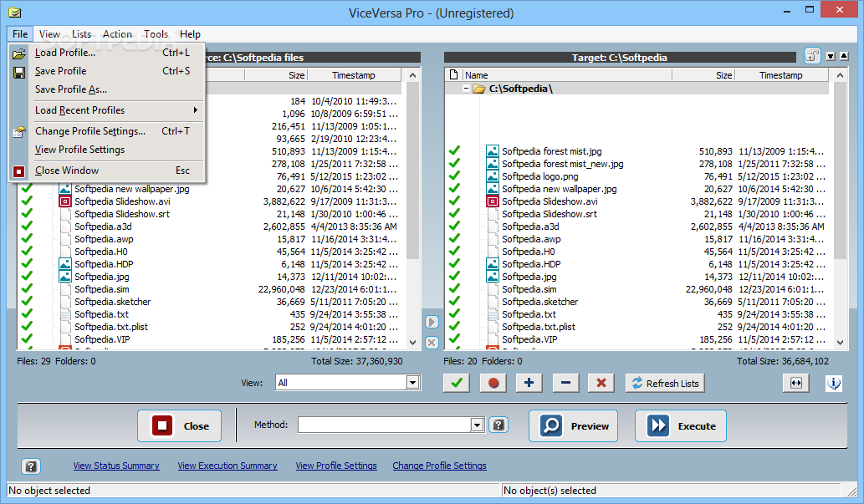Click green check beside Softpedia.awp in Target
Viewport: 864px width, 504px height.
click(454, 239)
